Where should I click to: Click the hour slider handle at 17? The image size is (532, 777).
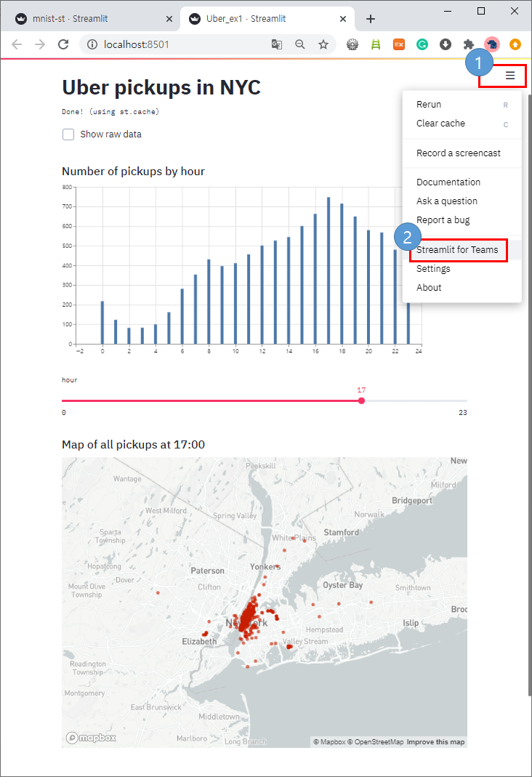(362, 400)
